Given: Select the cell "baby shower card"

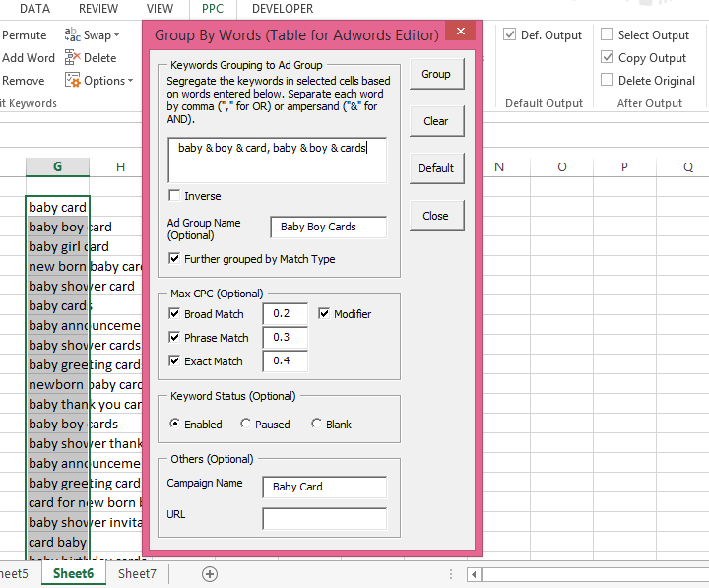Looking at the screenshot, I should [57, 286].
